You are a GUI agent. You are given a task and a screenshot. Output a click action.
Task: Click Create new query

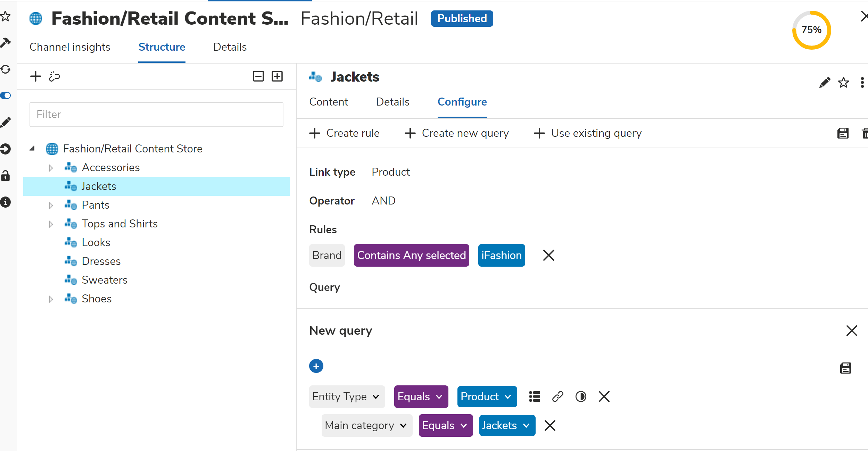pyautogui.click(x=456, y=133)
